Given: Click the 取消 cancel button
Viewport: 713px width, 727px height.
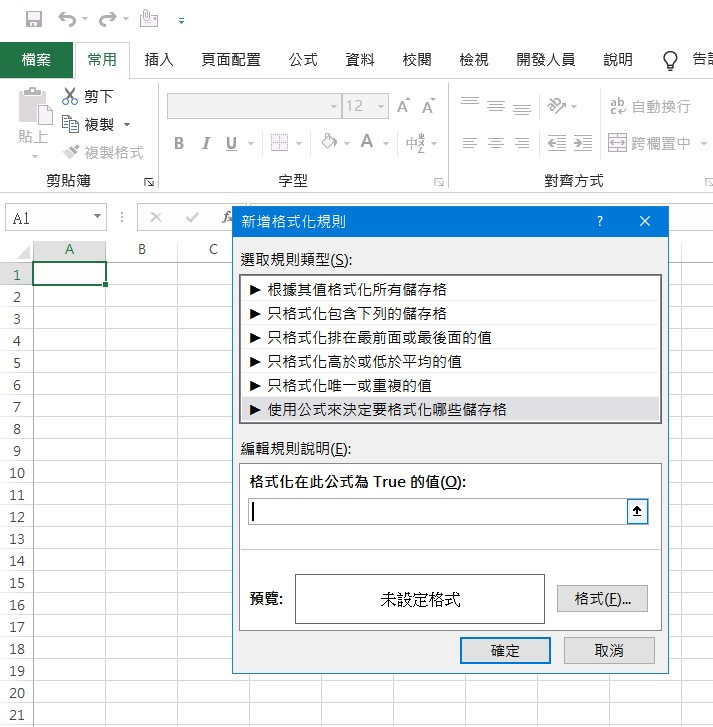Looking at the screenshot, I should pyautogui.click(x=609, y=650).
